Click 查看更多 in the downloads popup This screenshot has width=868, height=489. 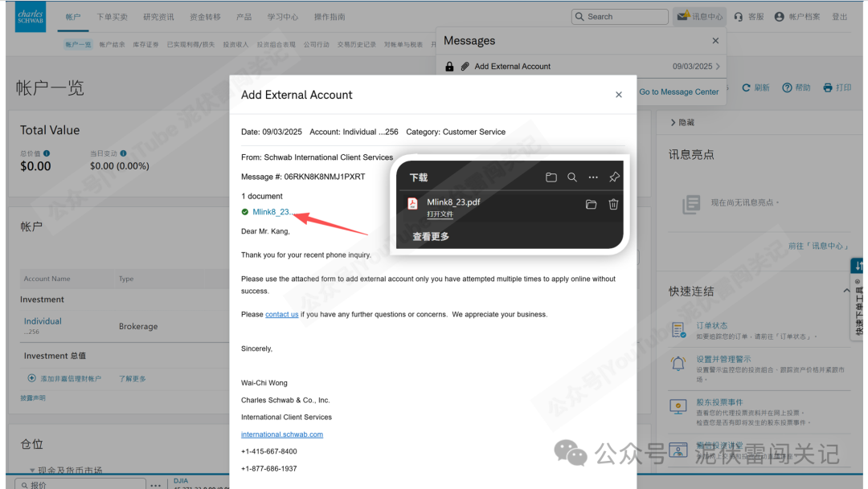(x=431, y=236)
